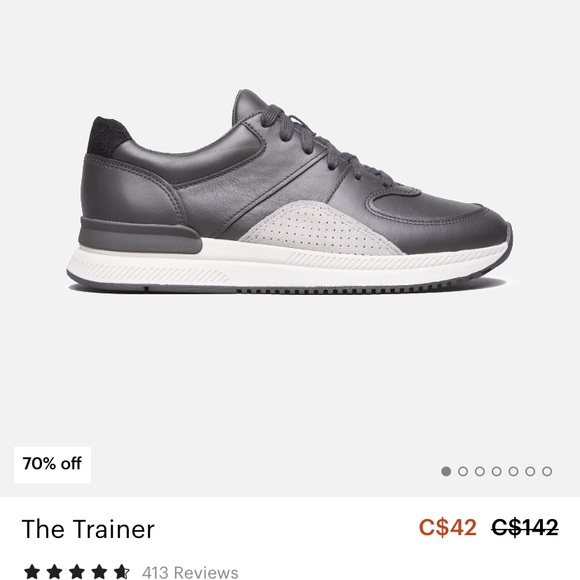Click the third rating star
Screen dimensions: 580x580
[x=77, y=571]
